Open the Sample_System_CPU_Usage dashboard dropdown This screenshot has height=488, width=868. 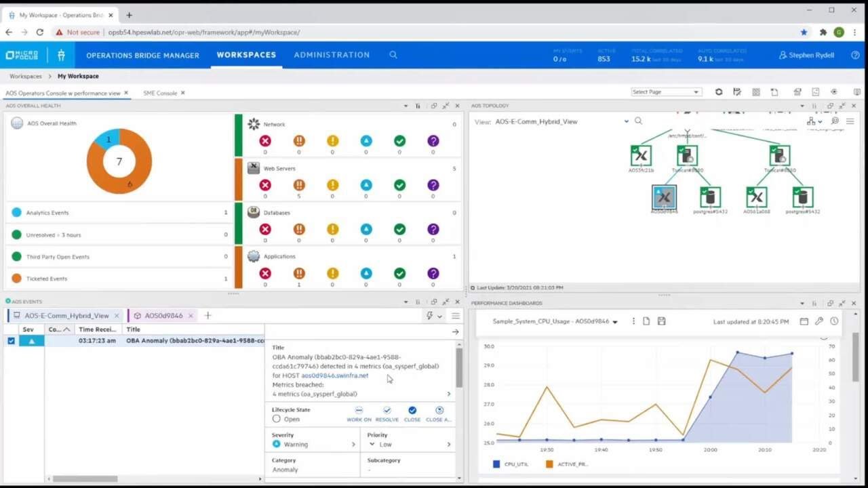click(615, 322)
